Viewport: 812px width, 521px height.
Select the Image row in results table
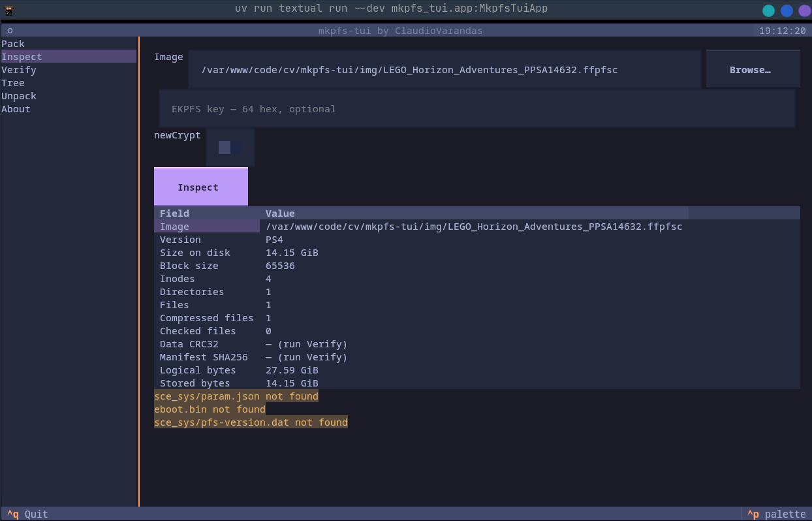coord(477,226)
